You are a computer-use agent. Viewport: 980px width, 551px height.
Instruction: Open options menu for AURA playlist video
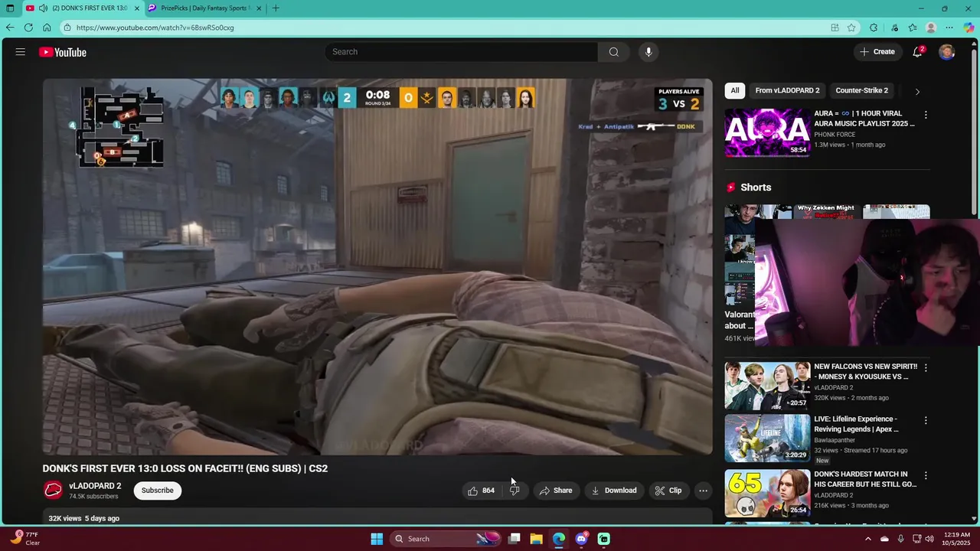pos(926,115)
